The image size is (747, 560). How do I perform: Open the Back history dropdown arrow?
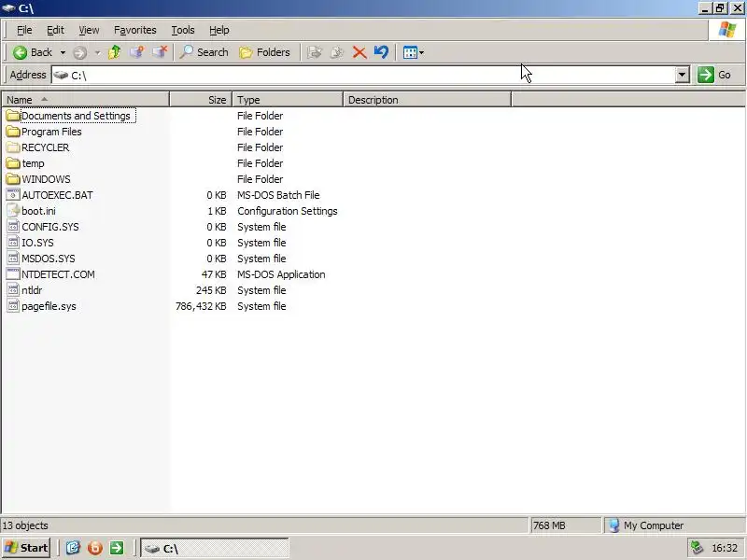point(63,52)
